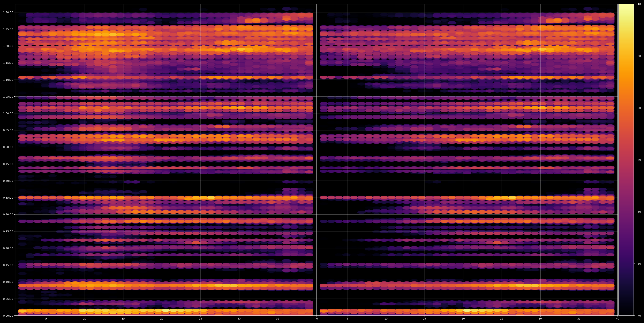Click the −10 colorbar tick label
Screen dimensions: 644x323
(x=638, y=4)
